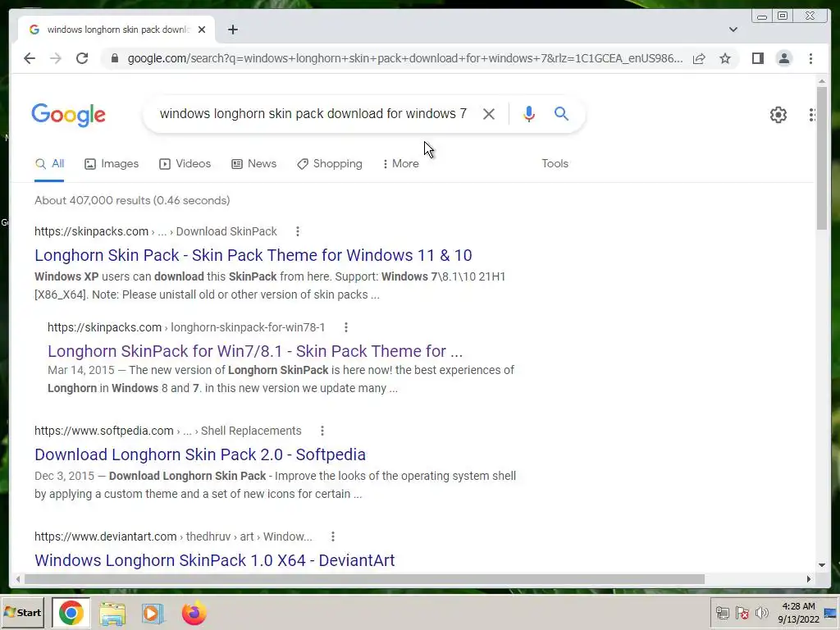The image size is (840, 630).
Task: Go to the Google homepage logo
Action: pyautogui.click(x=69, y=115)
